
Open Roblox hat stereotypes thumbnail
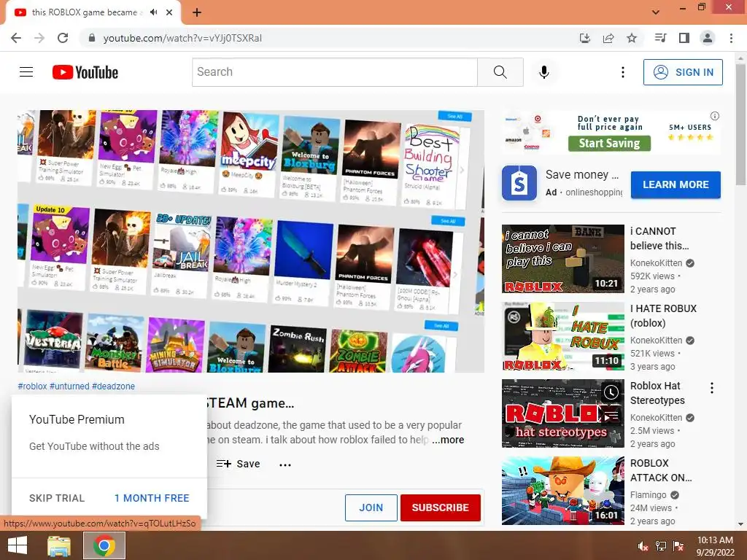563,413
